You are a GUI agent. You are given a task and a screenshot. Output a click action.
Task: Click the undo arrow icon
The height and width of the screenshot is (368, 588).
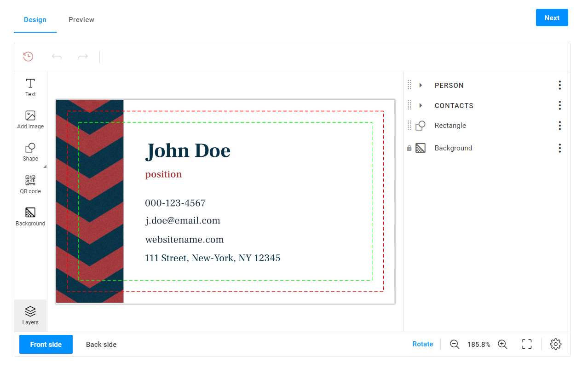click(x=57, y=57)
